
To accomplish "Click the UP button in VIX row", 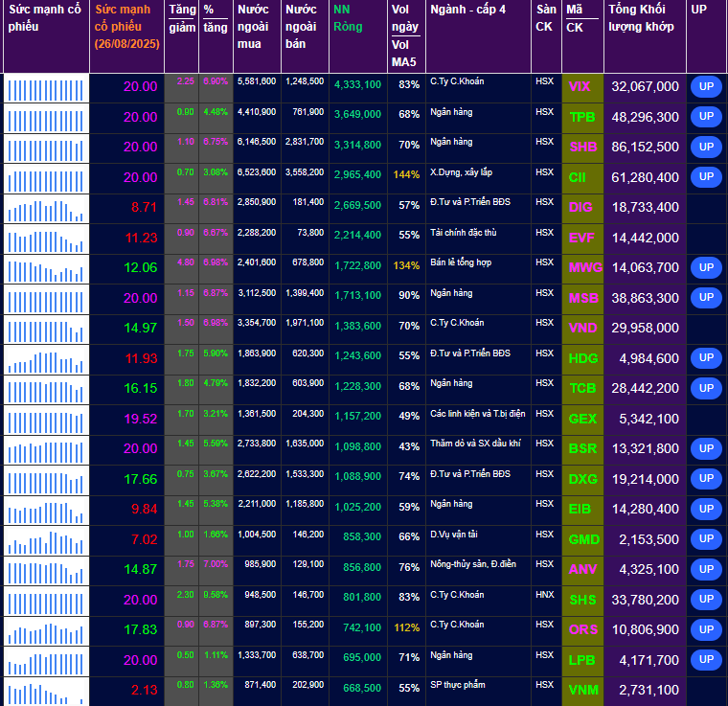I will (706, 86).
